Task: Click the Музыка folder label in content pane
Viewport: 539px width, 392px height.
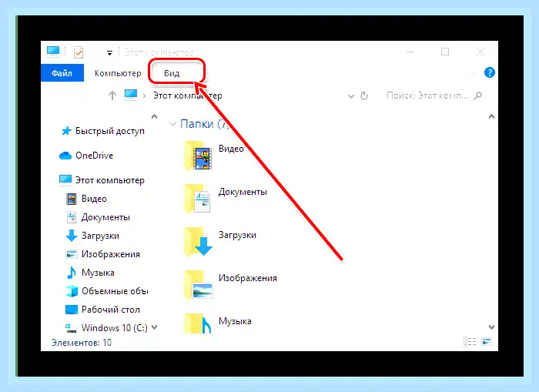Action: pyautogui.click(x=235, y=321)
